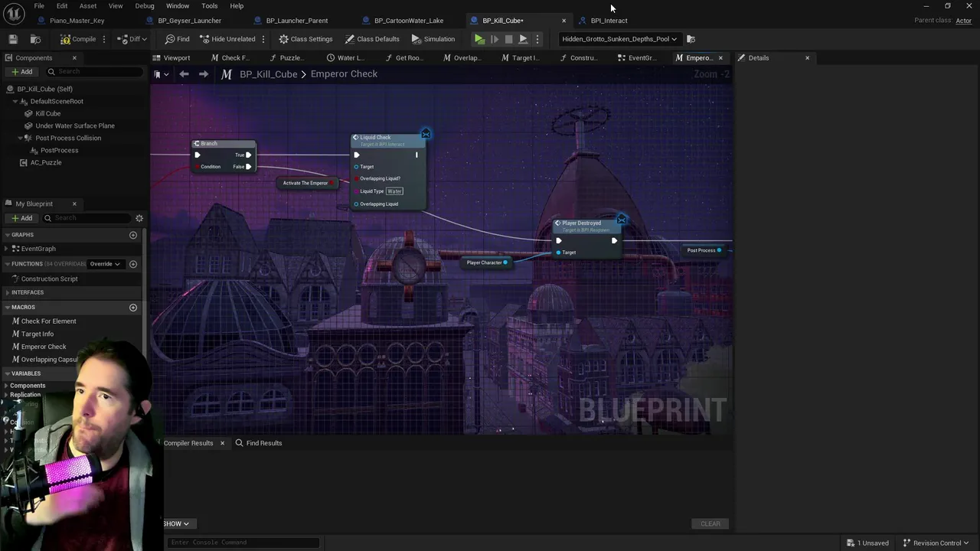Click the Find toolbar button

click(177, 39)
